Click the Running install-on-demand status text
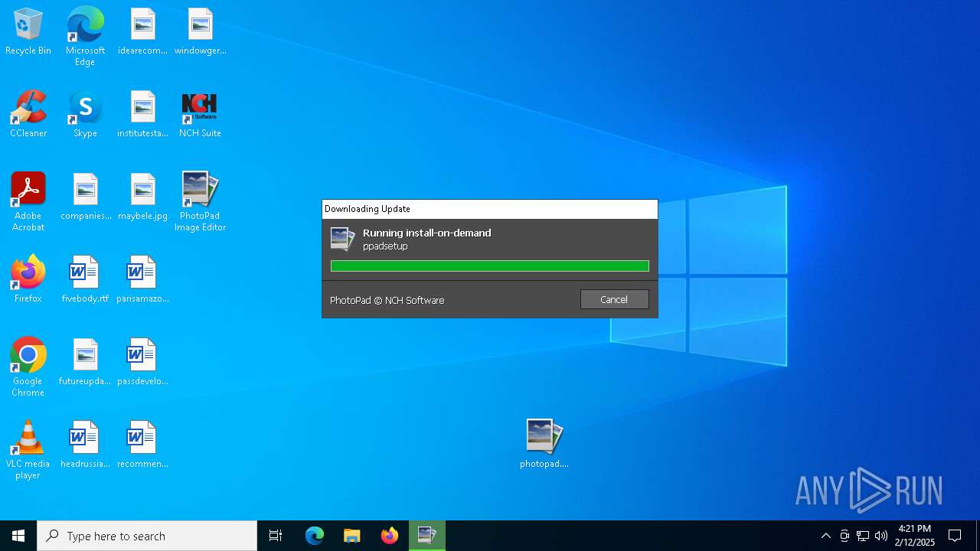The width and height of the screenshot is (980, 551). coord(427,233)
